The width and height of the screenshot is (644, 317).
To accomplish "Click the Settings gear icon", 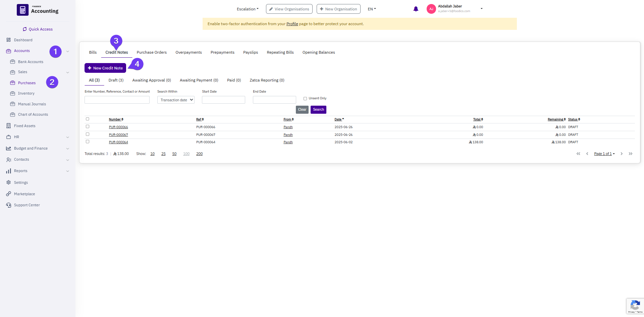I will point(9,182).
